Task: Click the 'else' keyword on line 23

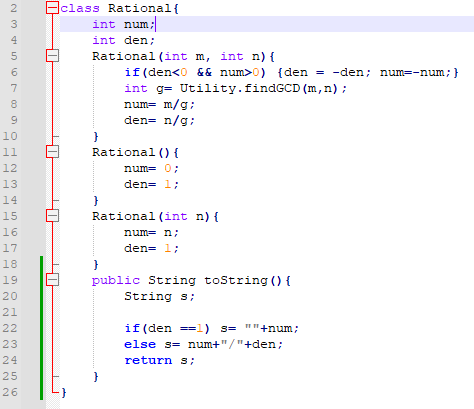Action: click(x=140, y=344)
